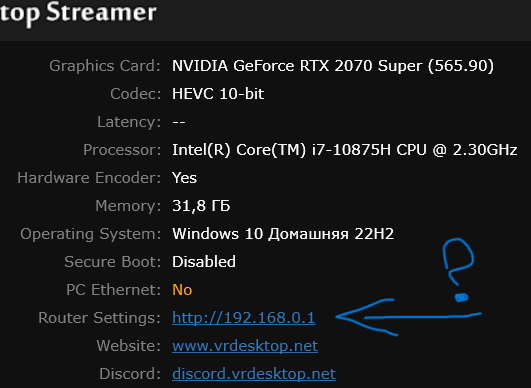Click the Hardware Encoder label

click(x=89, y=178)
